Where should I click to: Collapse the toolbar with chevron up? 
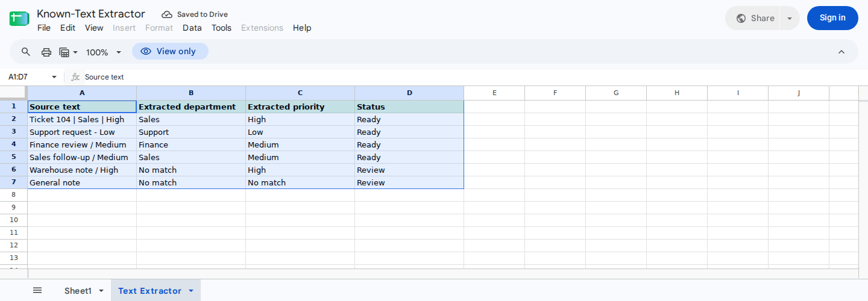point(841,52)
